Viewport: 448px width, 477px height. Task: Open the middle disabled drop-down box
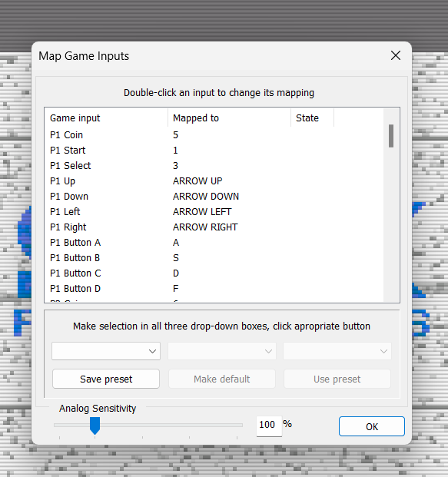click(222, 351)
